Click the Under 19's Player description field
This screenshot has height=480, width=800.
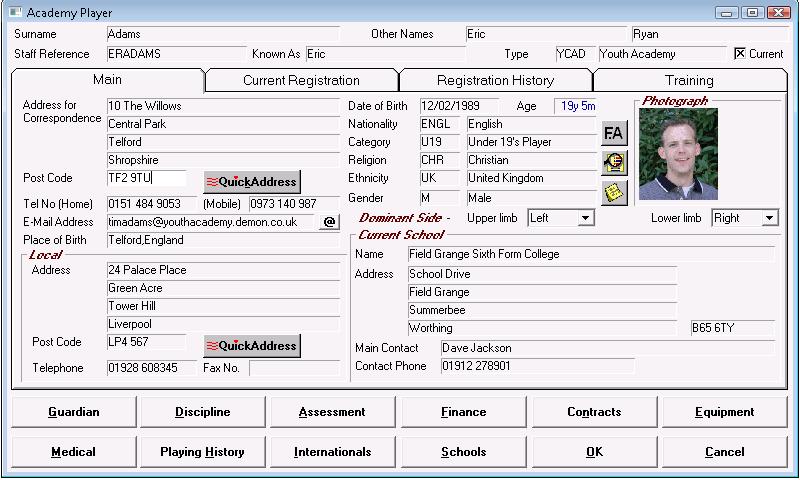coord(531,142)
